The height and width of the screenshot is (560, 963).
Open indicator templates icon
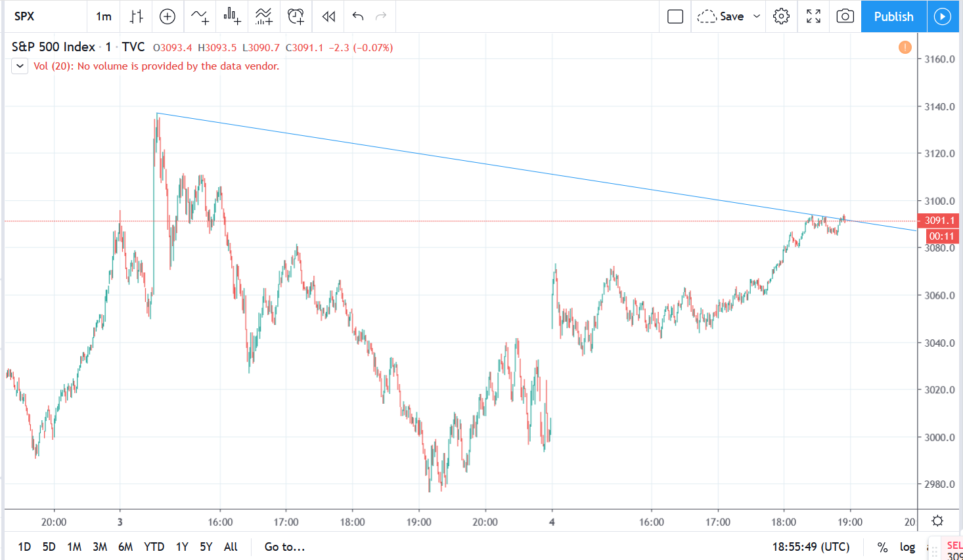(264, 16)
